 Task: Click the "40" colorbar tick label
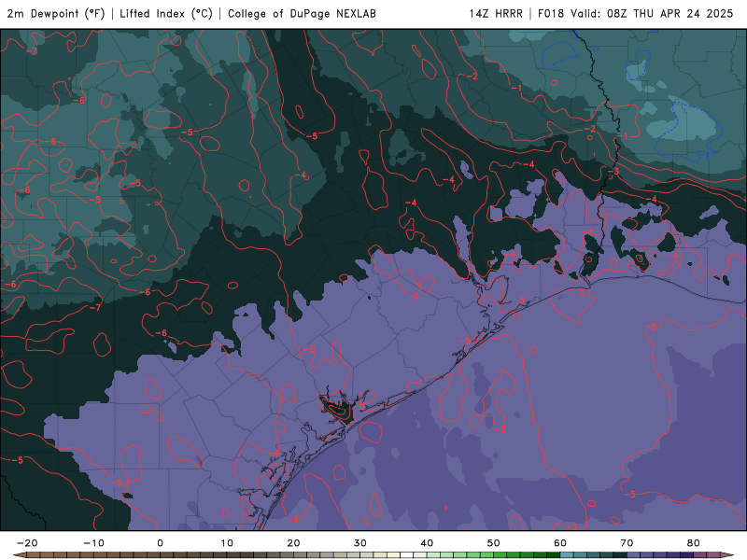(427, 543)
